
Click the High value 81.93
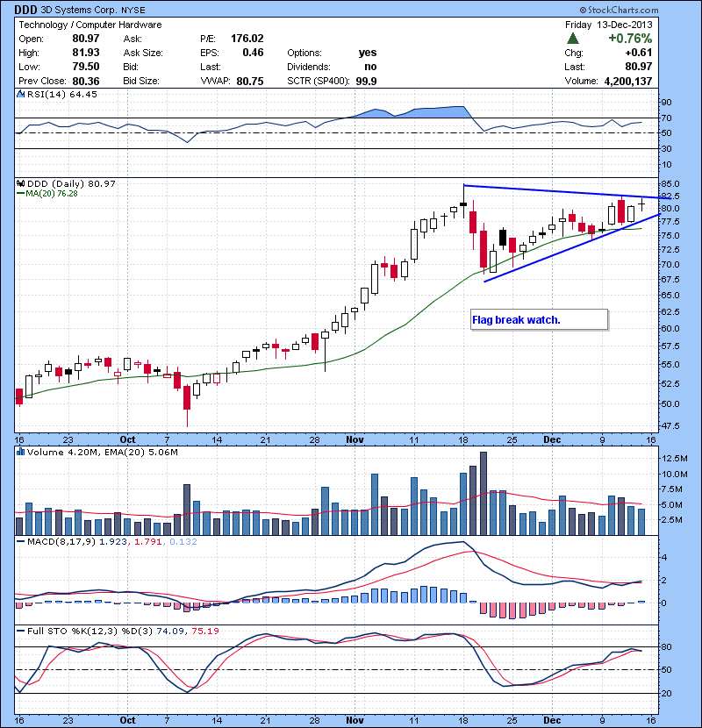tap(85, 53)
